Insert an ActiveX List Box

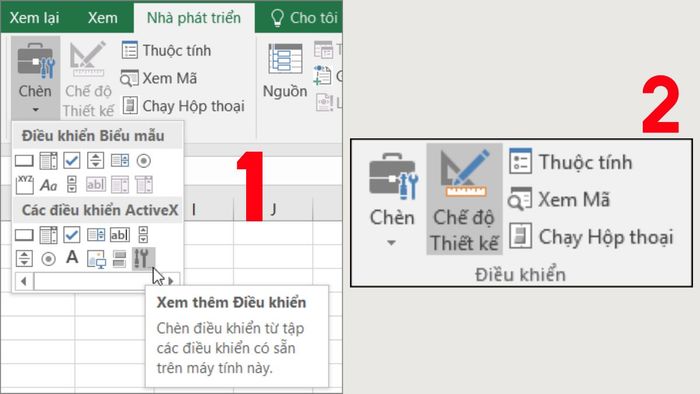[x=96, y=235]
